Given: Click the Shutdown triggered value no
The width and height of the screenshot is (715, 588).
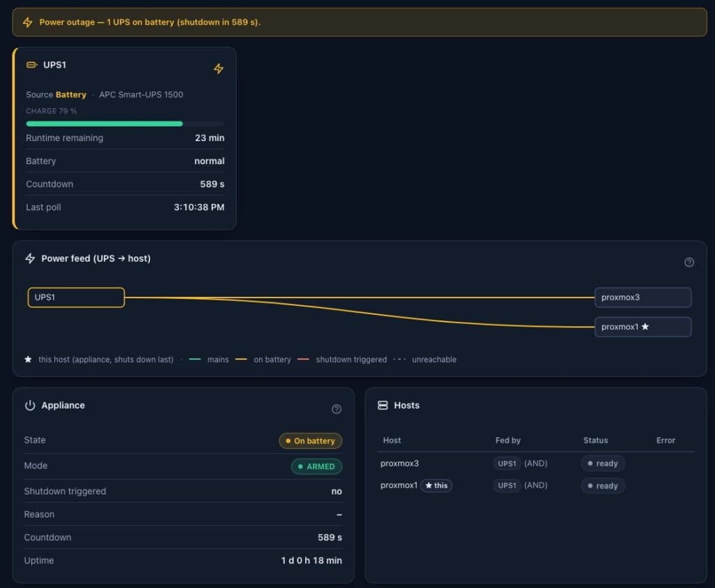Looking at the screenshot, I should click(x=337, y=492).
